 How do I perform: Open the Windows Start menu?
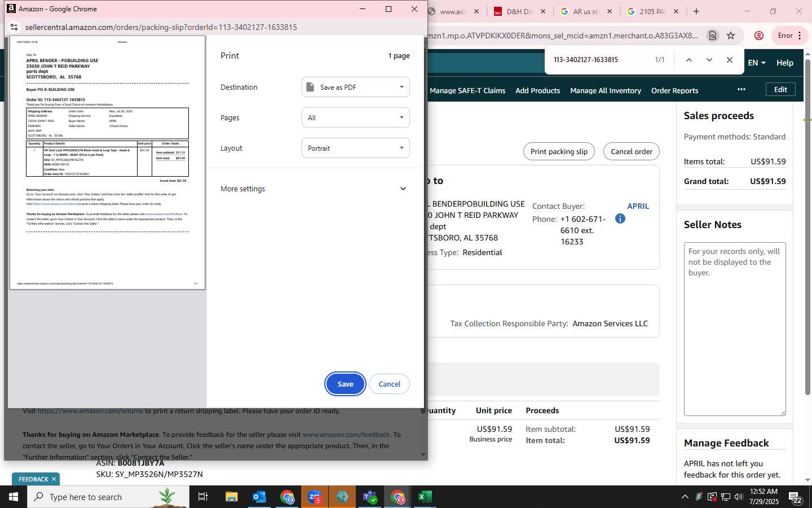[x=14, y=497]
